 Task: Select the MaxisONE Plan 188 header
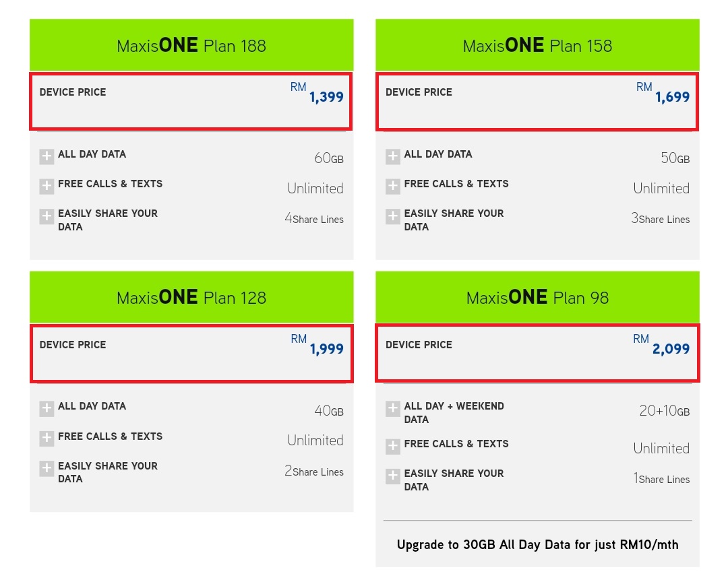tap(191, 45)
